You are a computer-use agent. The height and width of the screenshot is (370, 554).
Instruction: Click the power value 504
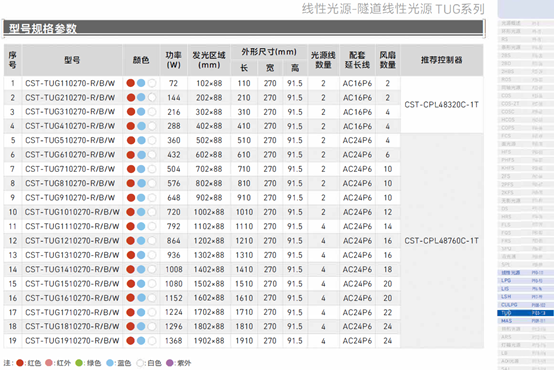[173, 169]
